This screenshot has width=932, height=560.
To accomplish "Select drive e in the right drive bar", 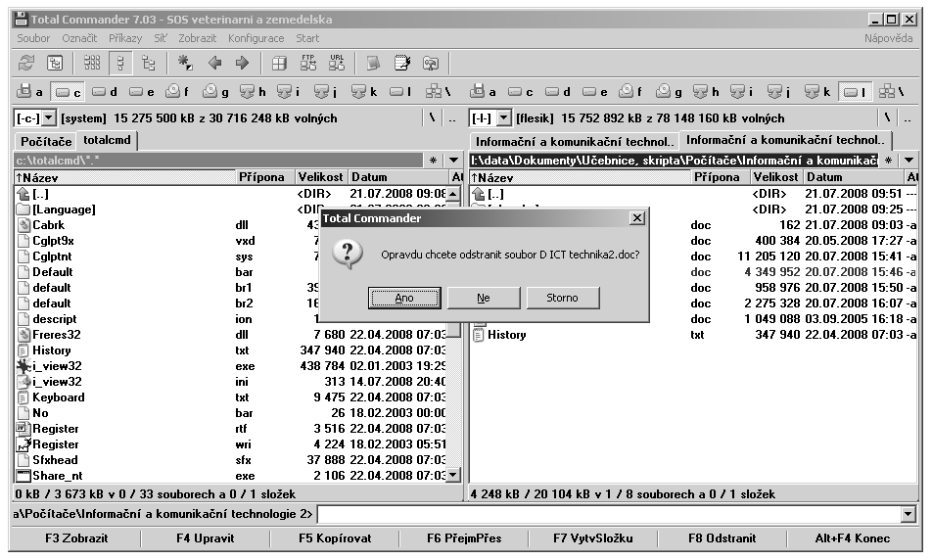I will 595,92.
